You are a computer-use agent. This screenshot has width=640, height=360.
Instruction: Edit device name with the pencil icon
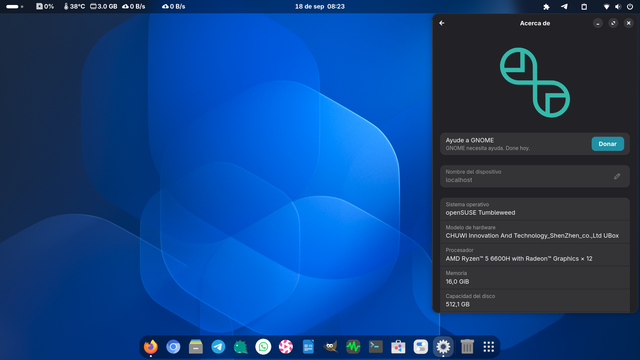617,176
